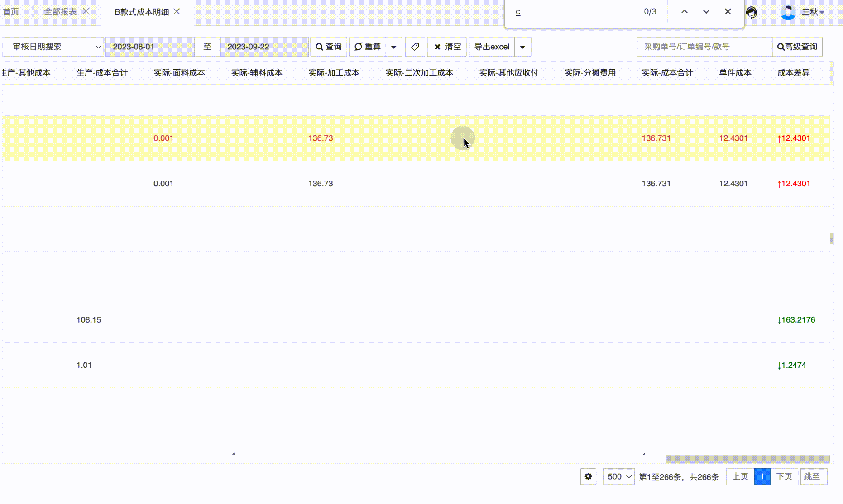Click the 高级查询 button

797,47
